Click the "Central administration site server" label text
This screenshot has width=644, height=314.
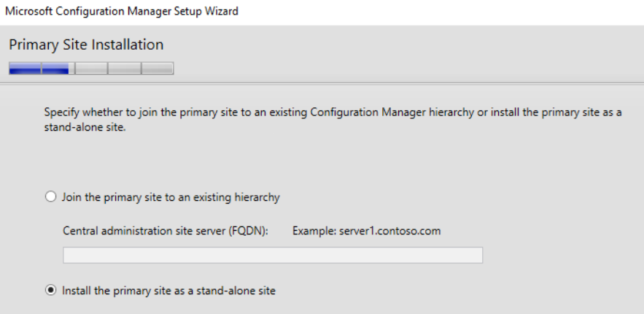tap(145, 231)
